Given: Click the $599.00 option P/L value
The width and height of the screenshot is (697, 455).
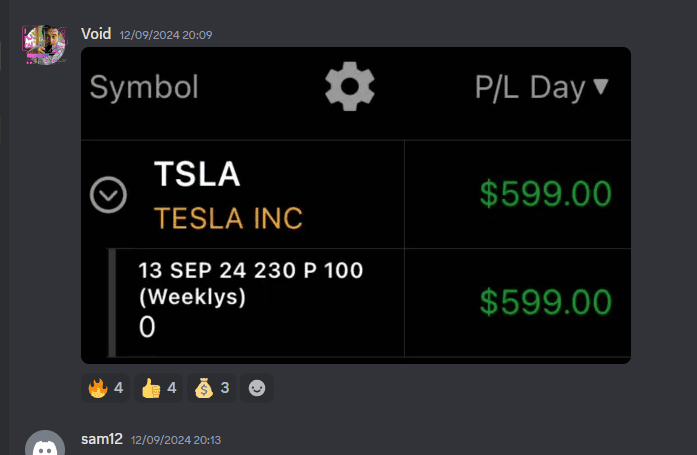Looking at the screenshot, I should click(x=546, y=302).
